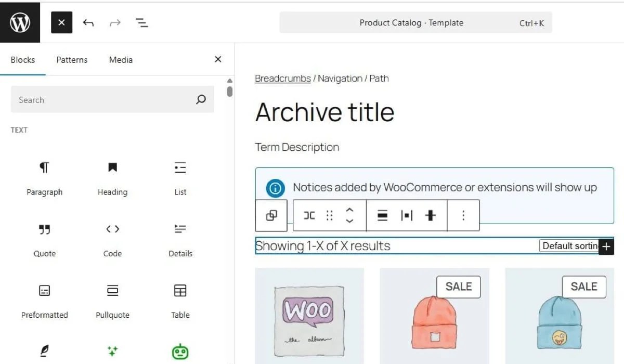Select the Pullquote block icon

[112, 290]
